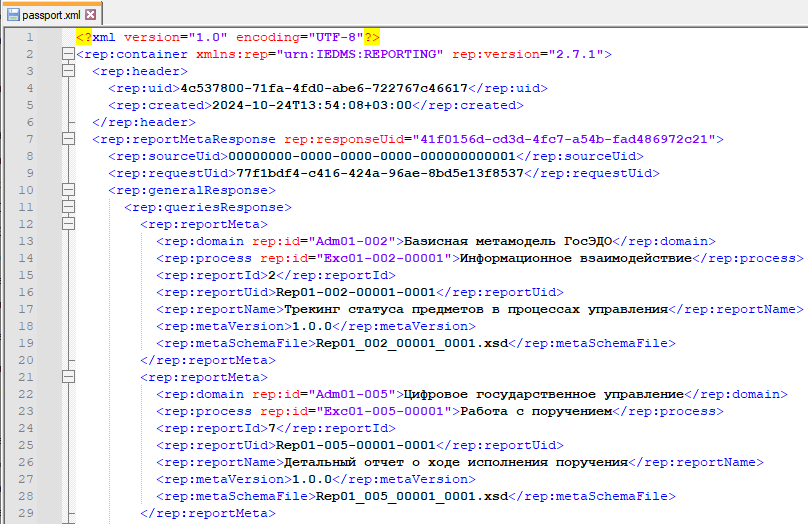Select the passport.xml file tab
This screenshot has height=524, width=808.
click(51, 14)
